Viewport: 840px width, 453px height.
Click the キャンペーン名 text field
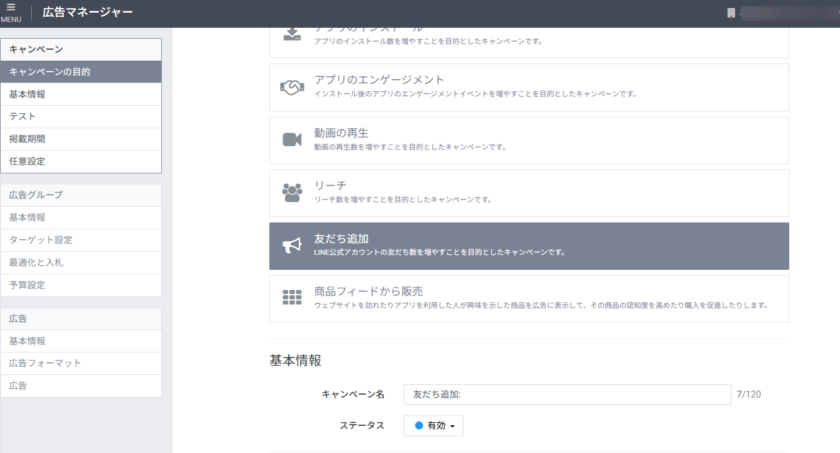(x=566, y=395)
